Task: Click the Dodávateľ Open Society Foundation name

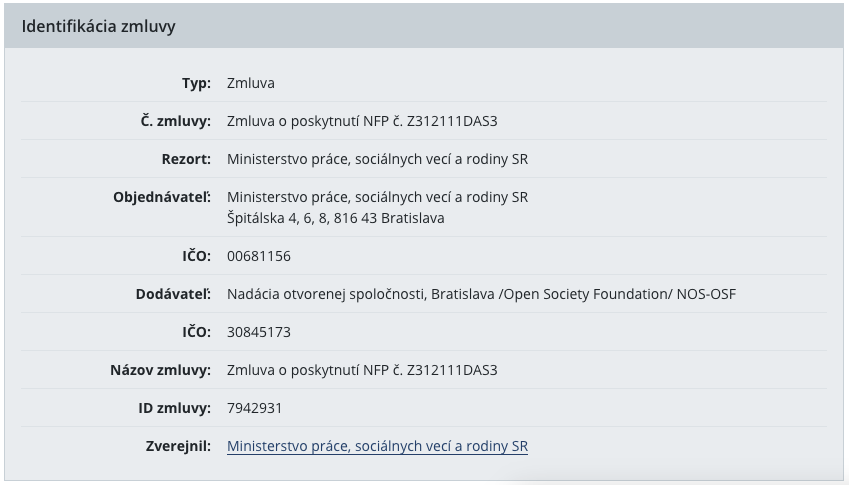Action: (x=481, y=294)
